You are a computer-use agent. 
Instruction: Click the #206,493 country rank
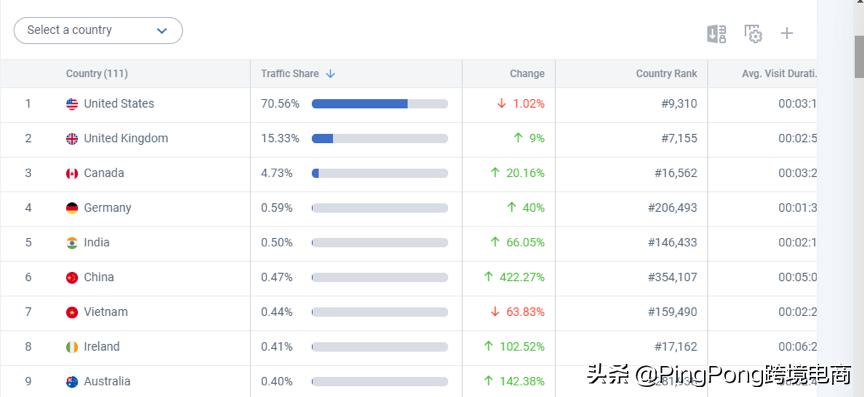coord(672,208)
